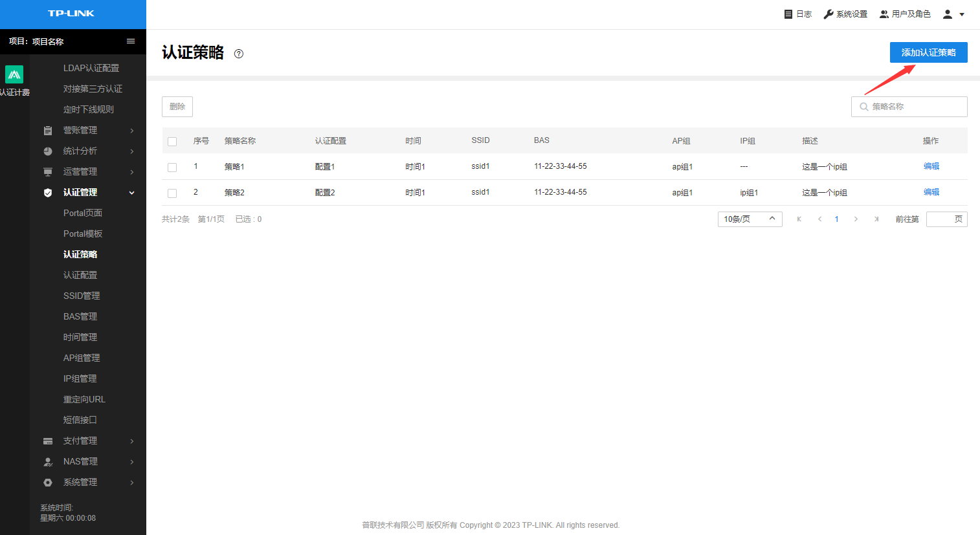Click the hamburger menu icon beside project name
This screenshot has width=980, height=535.
pos(131,41)
